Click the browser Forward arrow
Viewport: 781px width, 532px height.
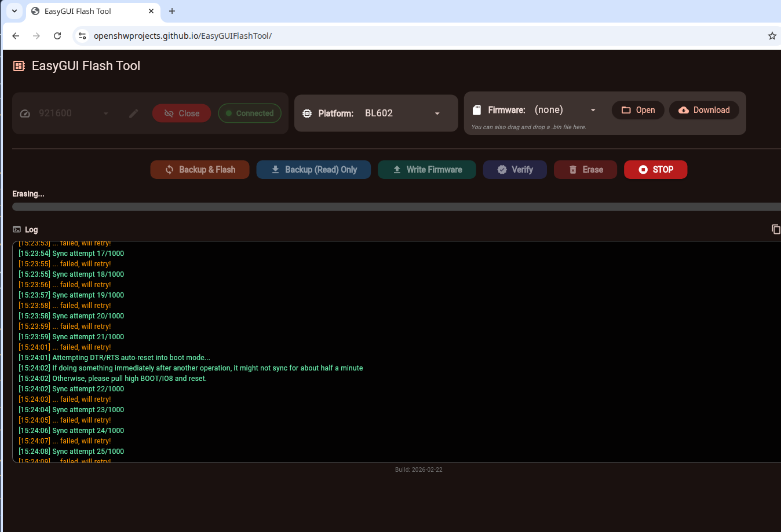37,36
